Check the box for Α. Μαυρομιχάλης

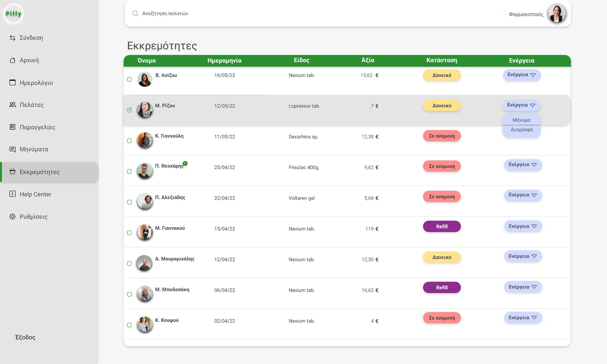coord(129,264)
